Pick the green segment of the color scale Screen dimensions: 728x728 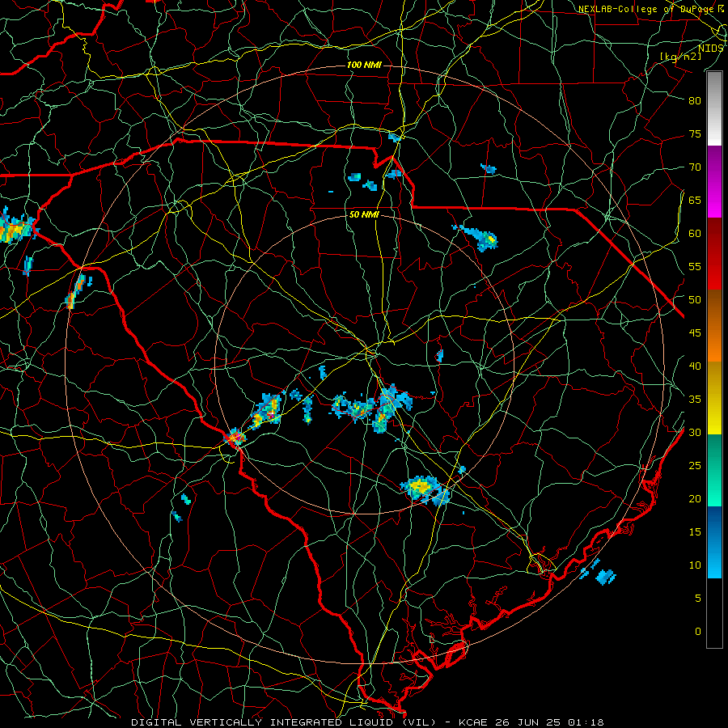pyautogui.click(x=714, y=470)
